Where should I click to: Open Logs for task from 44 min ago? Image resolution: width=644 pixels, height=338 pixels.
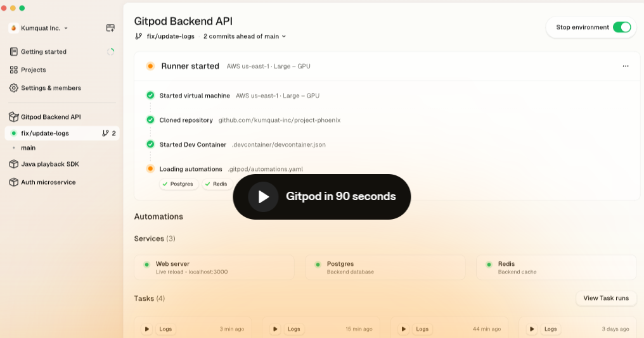click(422, 329)
